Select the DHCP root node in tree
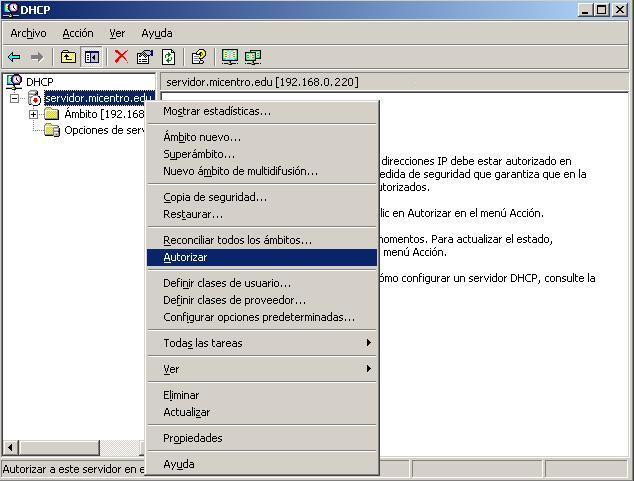 (x=39, y=81)
